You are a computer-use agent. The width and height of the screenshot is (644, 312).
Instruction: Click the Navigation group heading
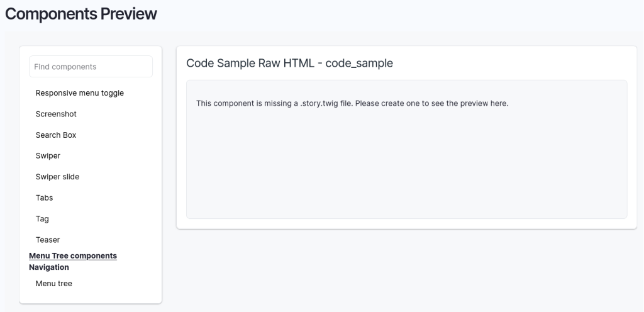tap(49, 267)
